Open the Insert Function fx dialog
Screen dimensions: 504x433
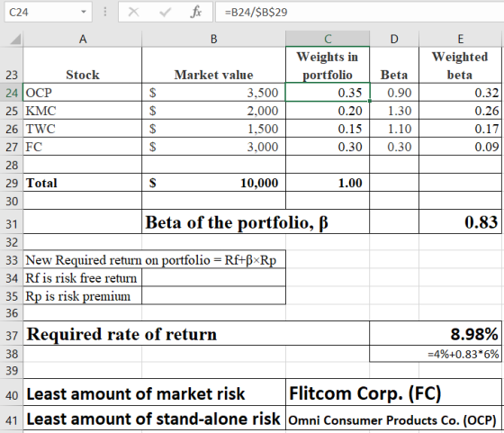coord(196,13)
